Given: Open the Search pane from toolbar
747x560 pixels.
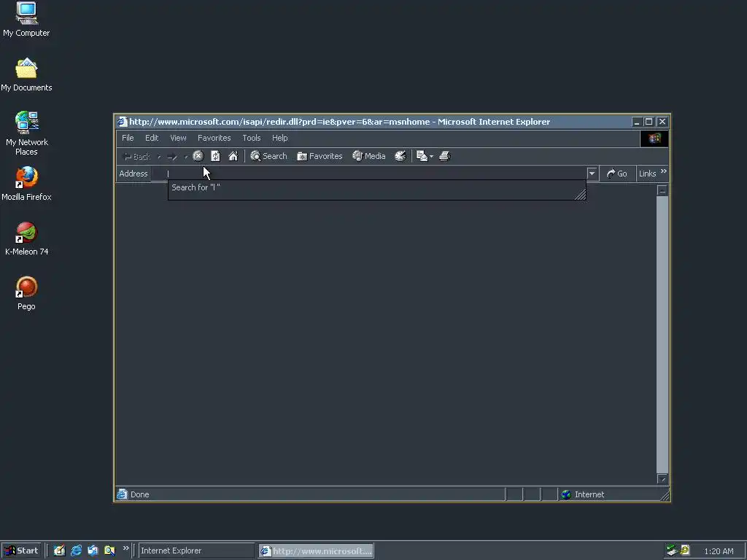Looking at the screenshot, I should coord(268,156).
